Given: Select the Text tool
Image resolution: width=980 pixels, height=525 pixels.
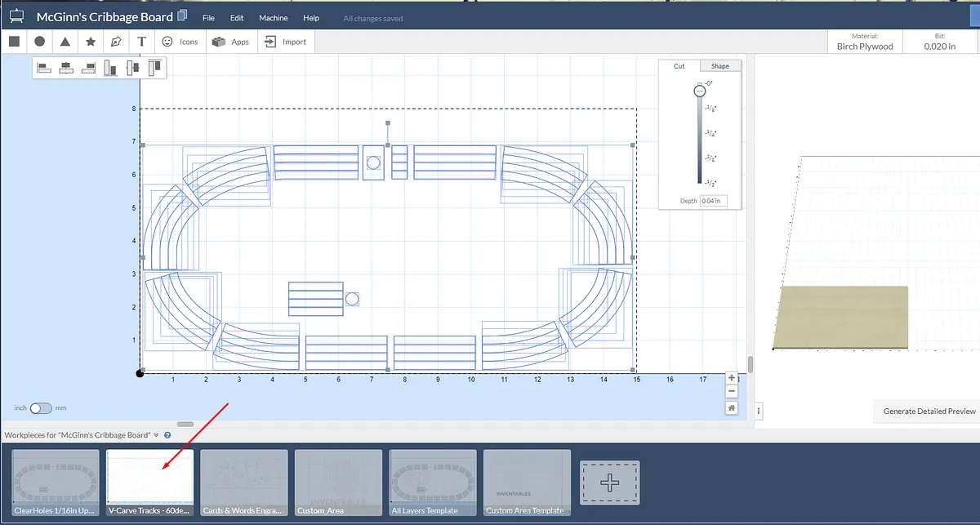Looking at the screenshot, I should pos(142,42).
